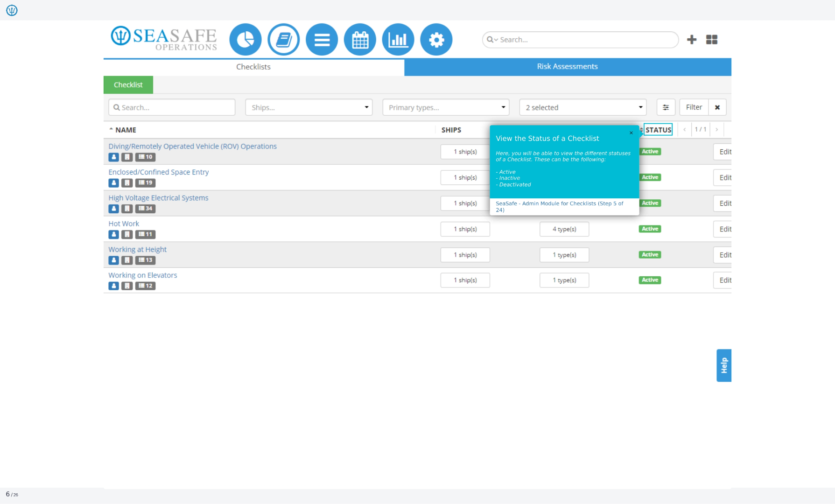Click the 1 / 1 page indicator
Image resolution: width=835 pixels, height=504 pixels.
click(x=701, y=130)
